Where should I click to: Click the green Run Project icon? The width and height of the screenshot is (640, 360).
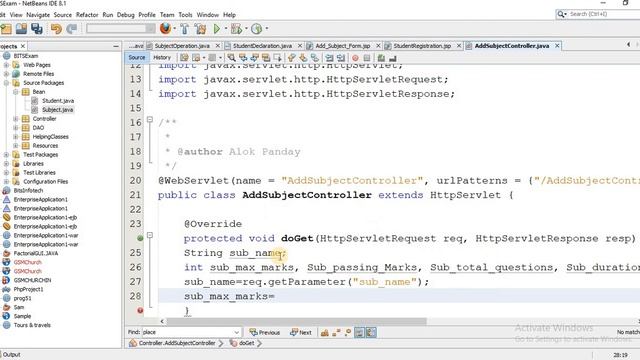point(217,29)
